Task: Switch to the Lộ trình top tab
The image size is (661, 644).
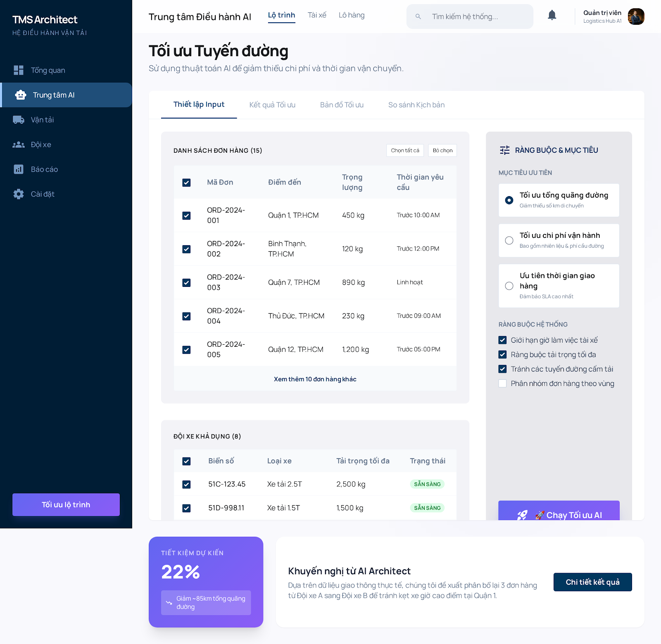Action: pos(282,15)
